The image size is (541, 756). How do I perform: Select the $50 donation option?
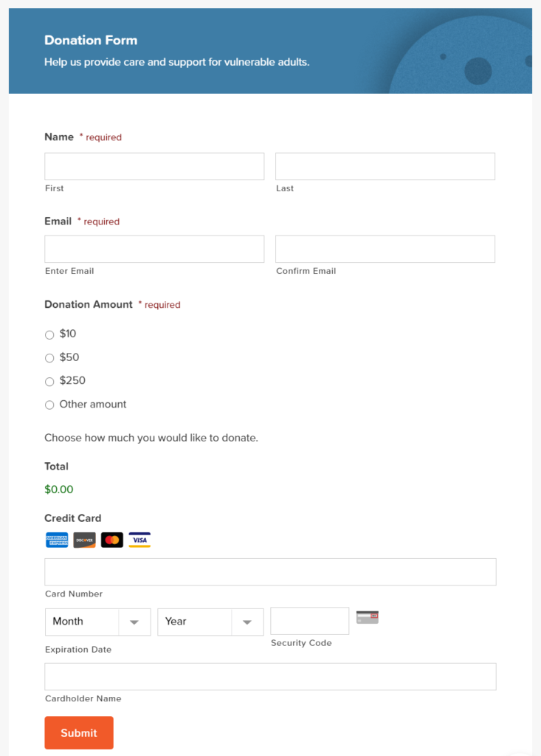click(49, 358)
